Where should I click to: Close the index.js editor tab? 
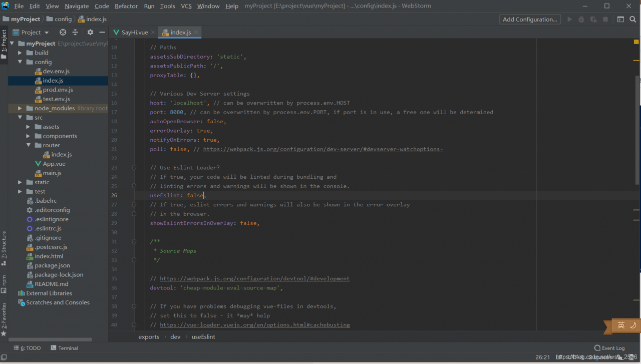coord(196,32)
